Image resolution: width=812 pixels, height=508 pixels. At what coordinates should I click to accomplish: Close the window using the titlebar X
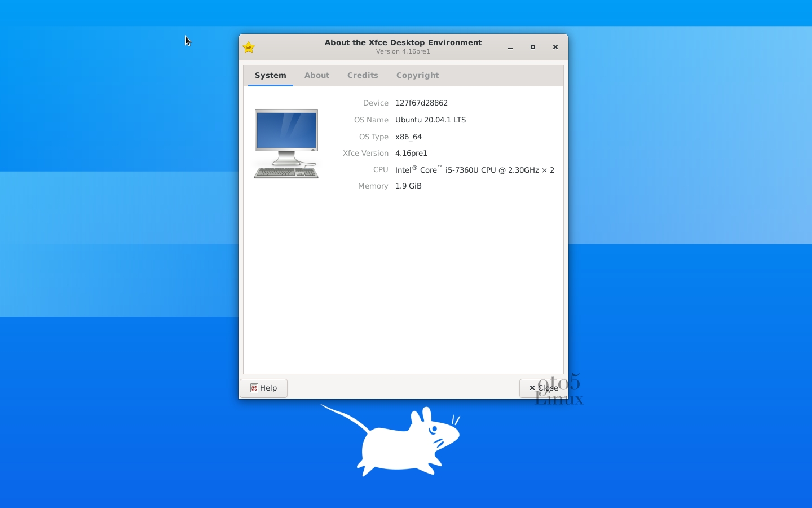click(555, 47)
